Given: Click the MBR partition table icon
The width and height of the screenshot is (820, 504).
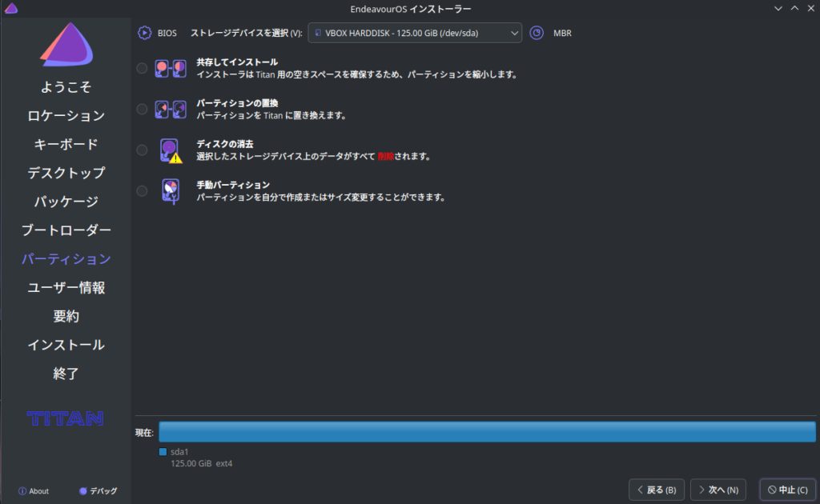Looking at the screenshot, I should coord(537,33).
